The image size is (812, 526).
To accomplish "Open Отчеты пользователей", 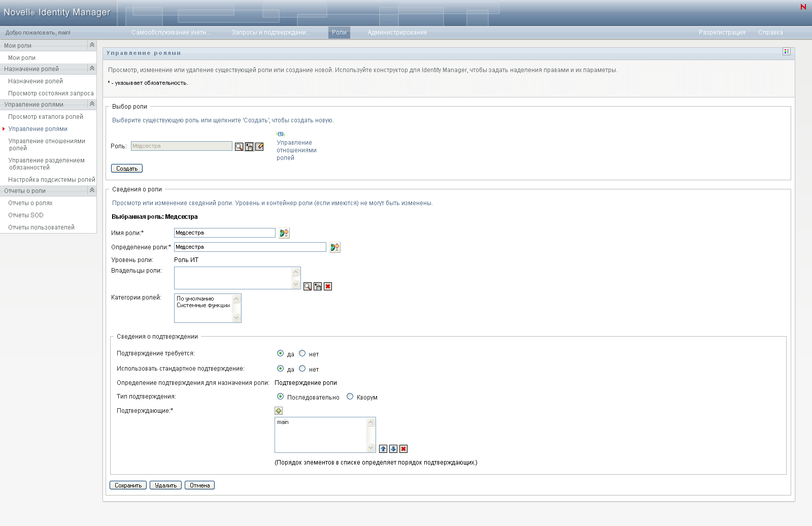I will tap(41, 227).
